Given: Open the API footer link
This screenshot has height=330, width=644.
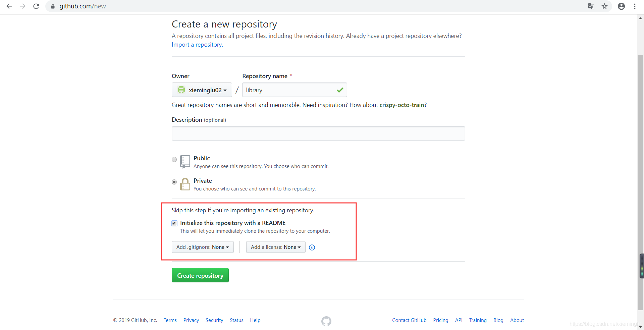Looking at the screenshot, I should tap(459, 320).
